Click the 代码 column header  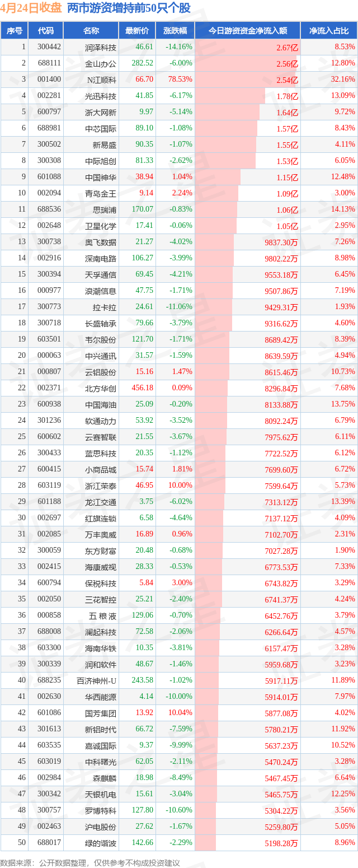tap(46, 31)
